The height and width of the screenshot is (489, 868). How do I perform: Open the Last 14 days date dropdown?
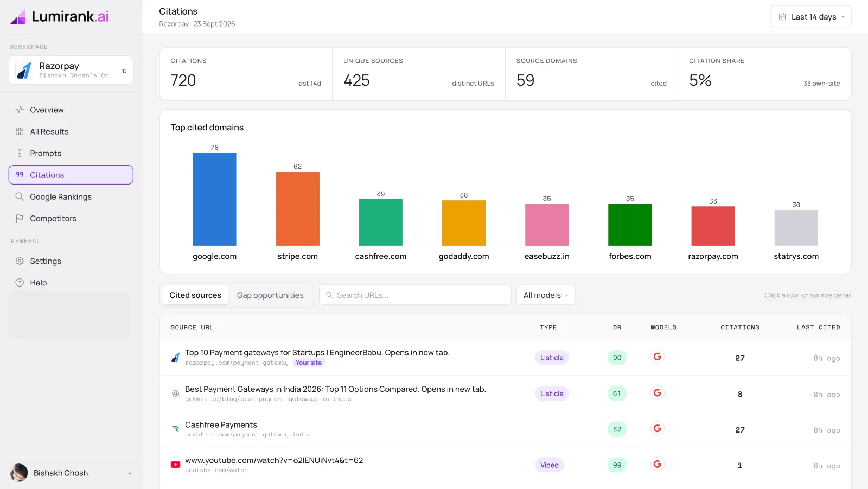point(811,17)
